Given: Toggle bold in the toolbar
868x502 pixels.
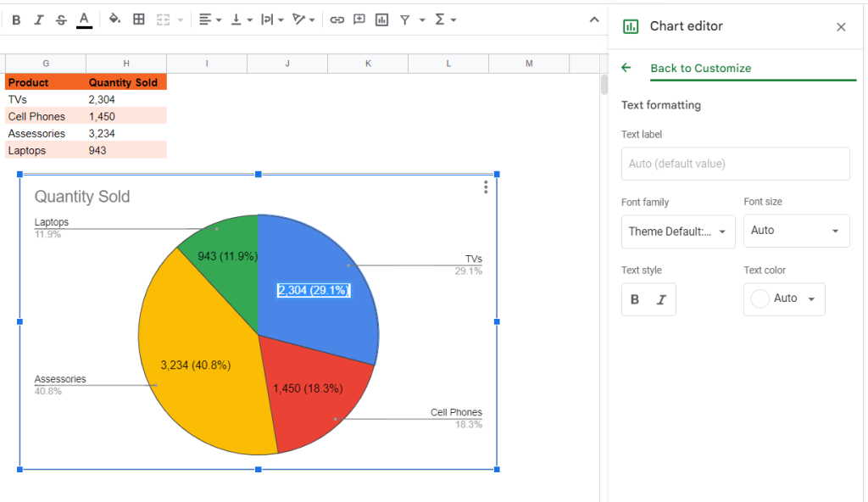Looking at the screenshot, I should point(16,20).
